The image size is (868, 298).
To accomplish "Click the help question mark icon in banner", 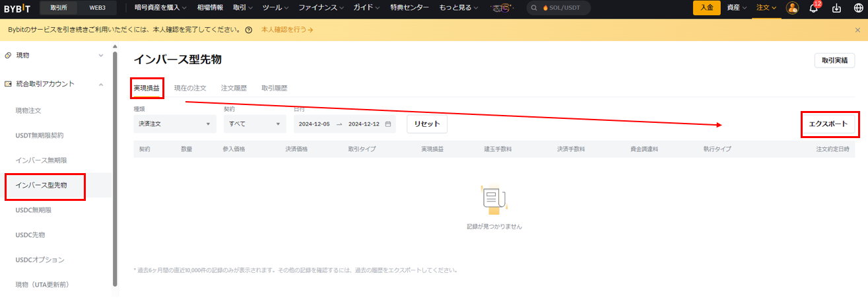I will [x=248, y=30].
